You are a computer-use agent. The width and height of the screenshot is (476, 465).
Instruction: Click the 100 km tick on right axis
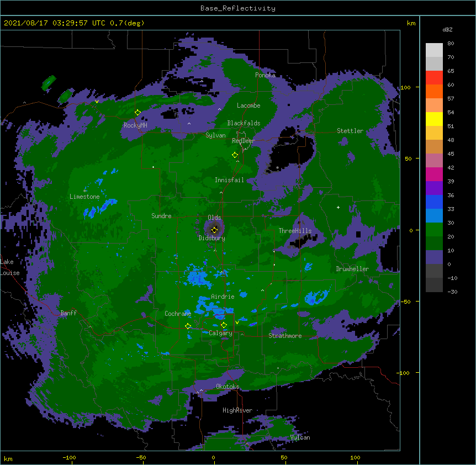coord(405,87)
